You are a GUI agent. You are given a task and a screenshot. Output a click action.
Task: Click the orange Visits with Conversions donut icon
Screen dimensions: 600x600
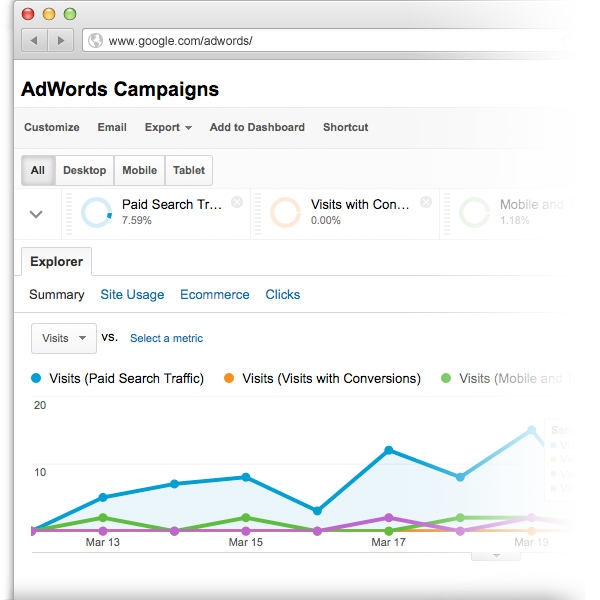(x=285, y=212)
